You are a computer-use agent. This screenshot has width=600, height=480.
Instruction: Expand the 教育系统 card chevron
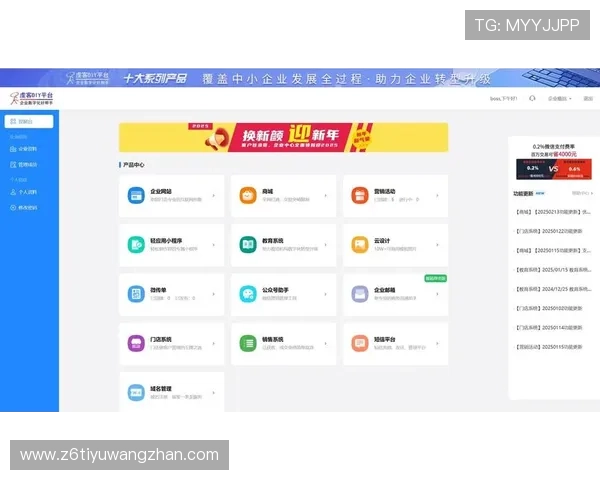click(x=326, y=245)
